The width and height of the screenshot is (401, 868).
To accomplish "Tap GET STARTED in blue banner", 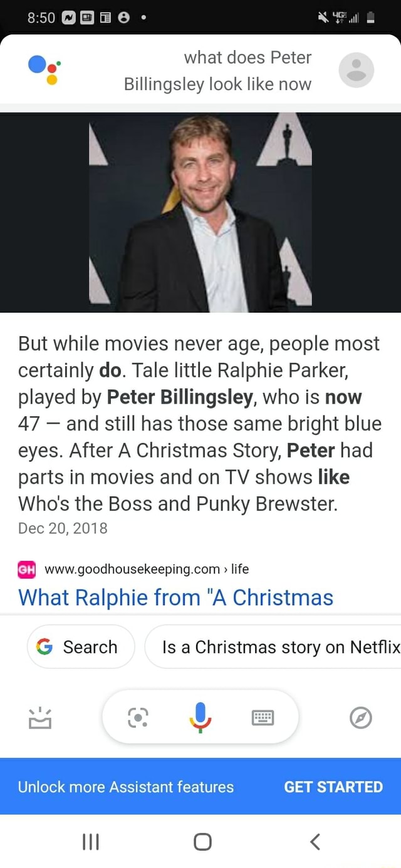I will tap(333, 787).
